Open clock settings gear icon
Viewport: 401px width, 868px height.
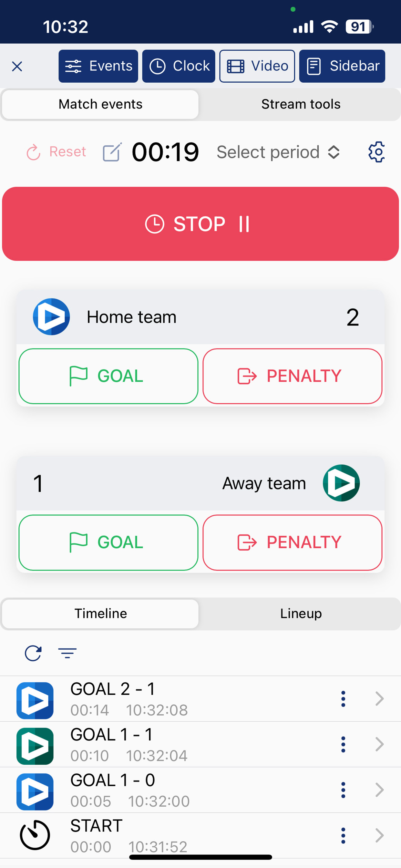[376, 152]
